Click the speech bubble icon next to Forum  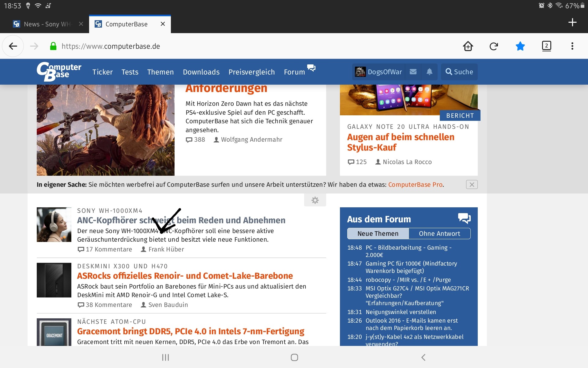(311, 68)
